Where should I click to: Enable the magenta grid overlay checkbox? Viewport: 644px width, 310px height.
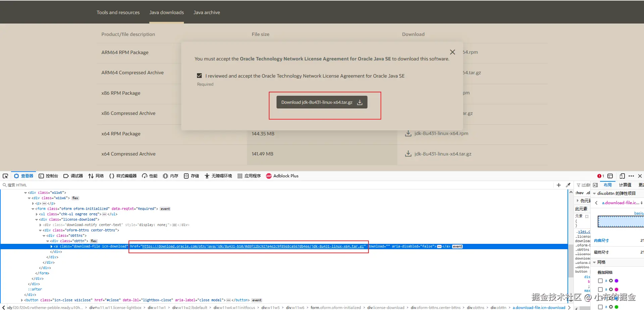600,289
